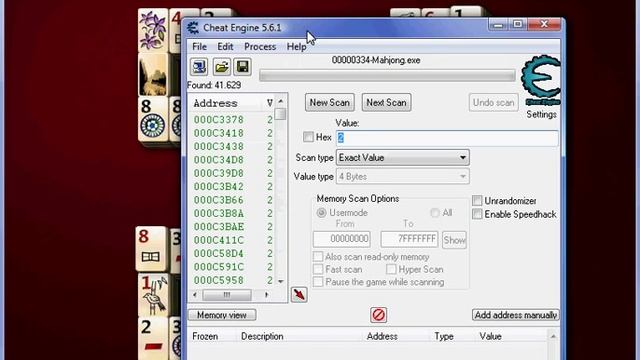Click address list scroll down arrow
640x360 pixels.
coord(280,282)
